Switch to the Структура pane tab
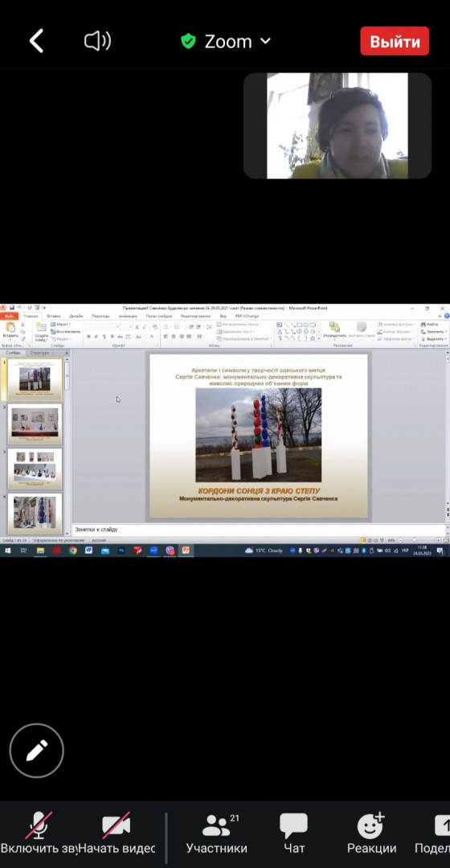The height and width of the screenshot is (868, 450). click(x=40, y=353)
